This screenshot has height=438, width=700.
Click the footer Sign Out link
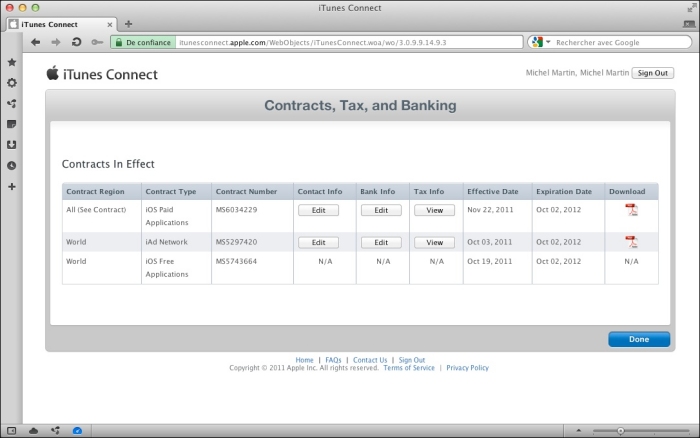click(412, 360)
